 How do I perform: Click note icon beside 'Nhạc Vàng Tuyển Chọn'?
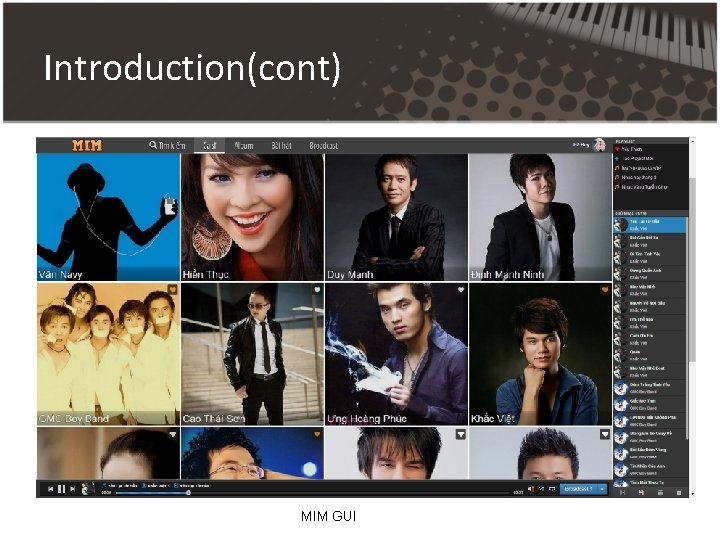pyautogui.click(x=617, y=187)
